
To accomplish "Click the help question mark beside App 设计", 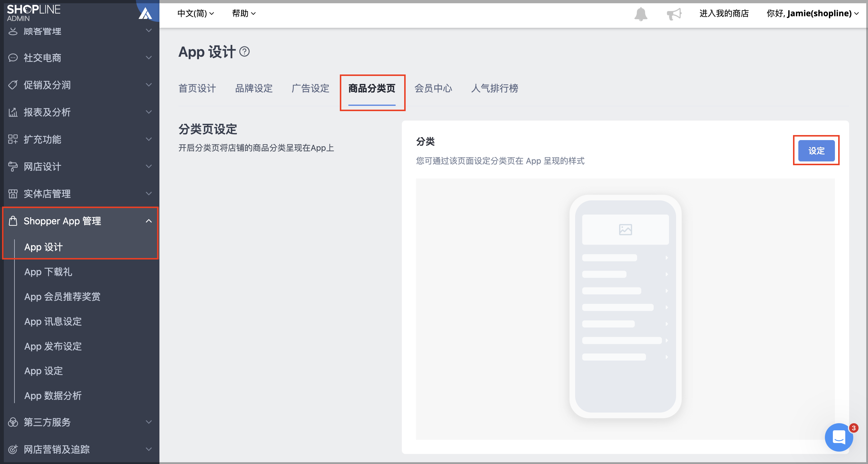I will (244, 52).
